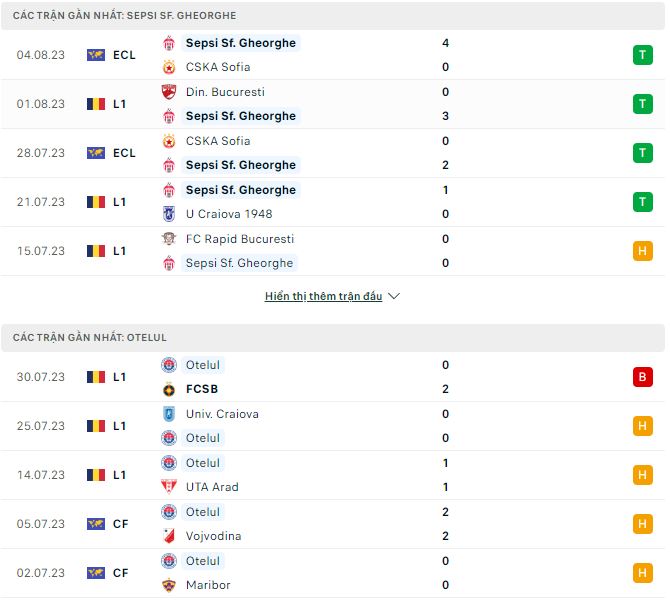Click the U Craiova 1948 crest

pyautogui.click(x=168, y=214)
